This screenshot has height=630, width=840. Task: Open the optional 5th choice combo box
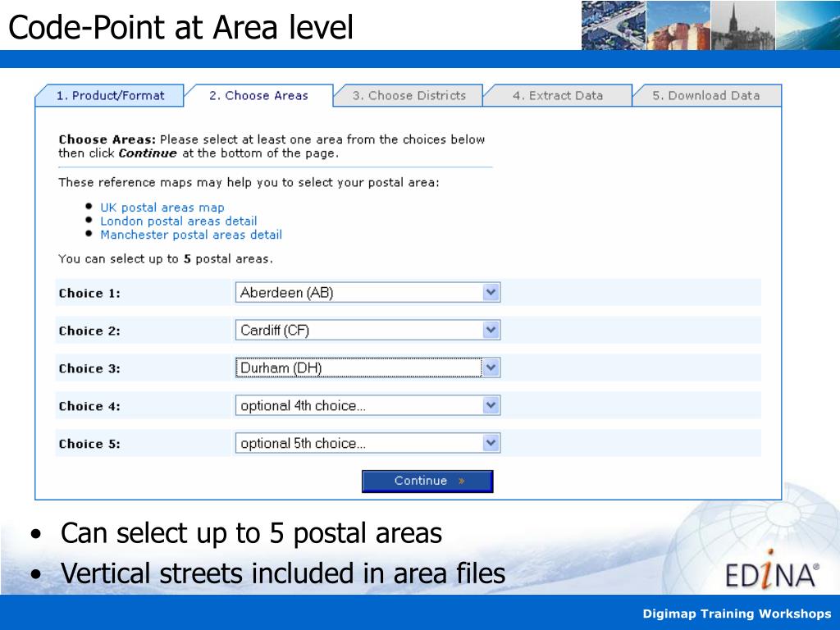(x=368, y=443)
